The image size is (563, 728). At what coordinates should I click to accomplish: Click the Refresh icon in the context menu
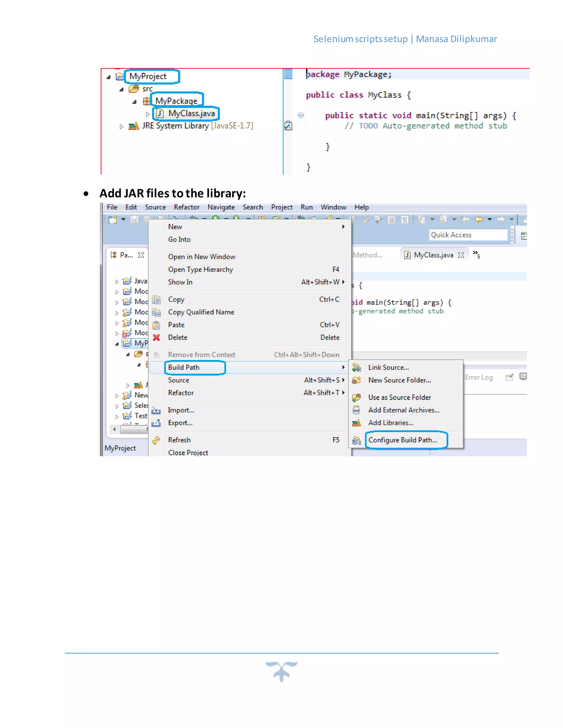156,440
